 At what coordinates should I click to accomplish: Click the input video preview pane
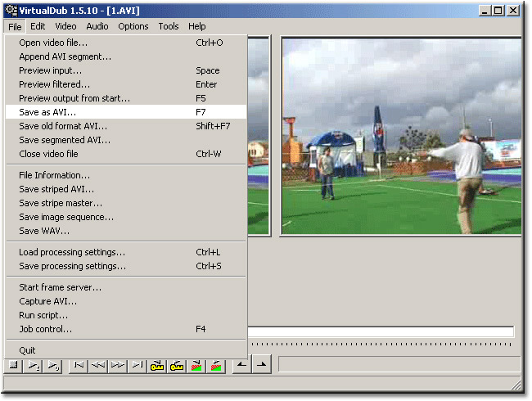[x=259, y=137]
